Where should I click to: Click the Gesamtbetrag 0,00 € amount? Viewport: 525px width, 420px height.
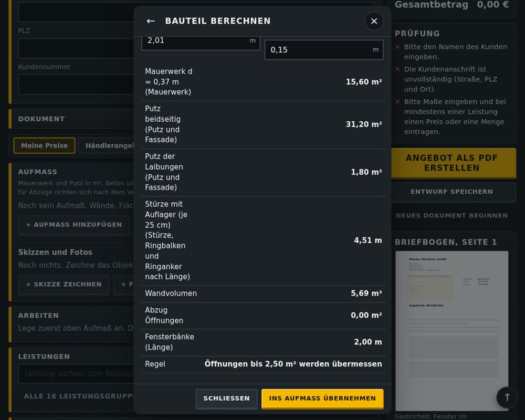[493, 5]
